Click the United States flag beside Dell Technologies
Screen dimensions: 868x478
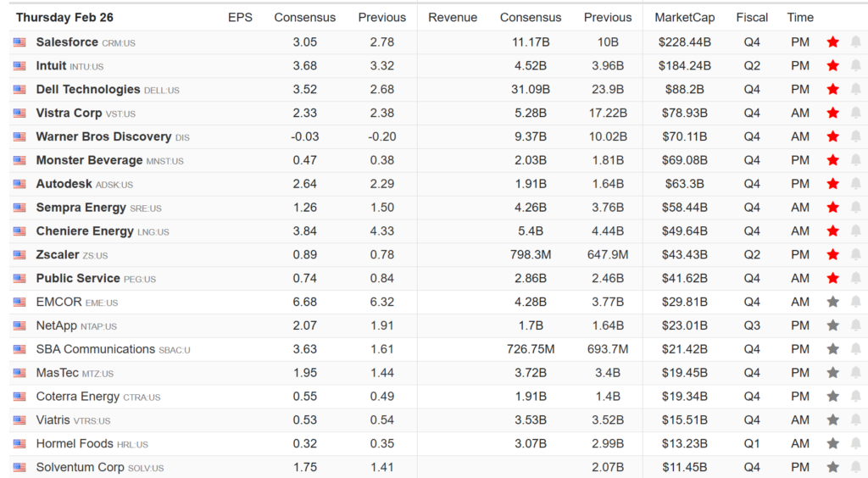[x=19, y=89]
